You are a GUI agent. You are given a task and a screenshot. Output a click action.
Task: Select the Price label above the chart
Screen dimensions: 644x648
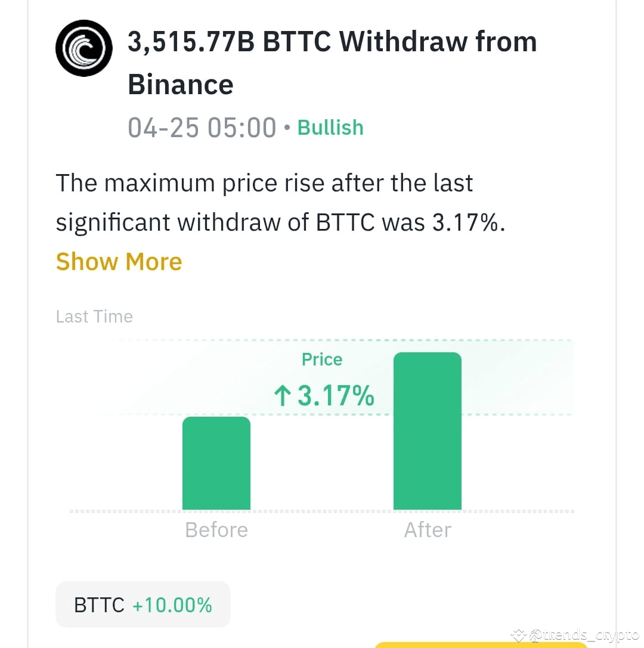(321, 359)
